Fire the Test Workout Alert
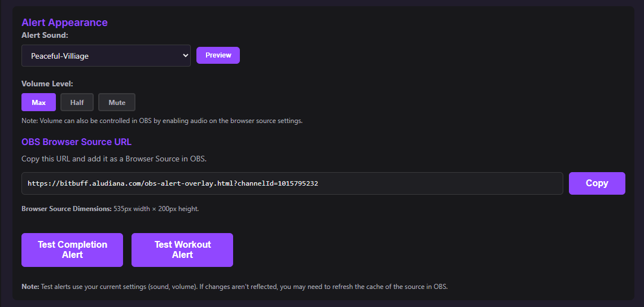The height and width of the screenshot is (307, 644). click(182, 249)
